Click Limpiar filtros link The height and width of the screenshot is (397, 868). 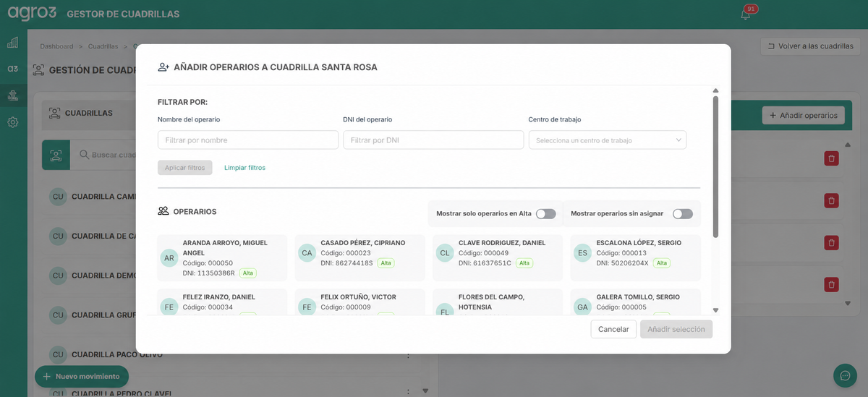click(244, 168)
